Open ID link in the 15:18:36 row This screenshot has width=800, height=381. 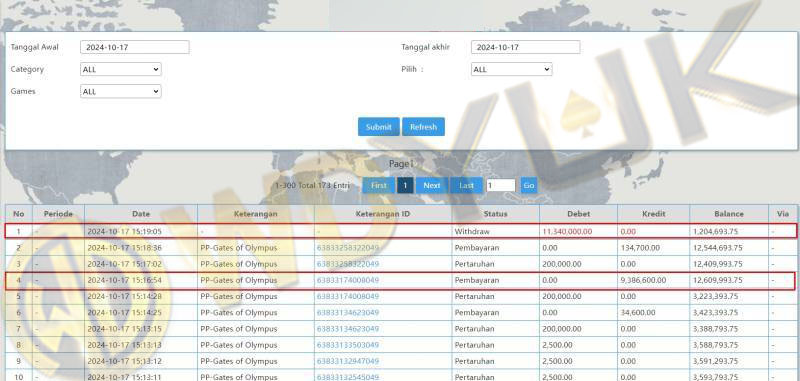coord(348,248)
